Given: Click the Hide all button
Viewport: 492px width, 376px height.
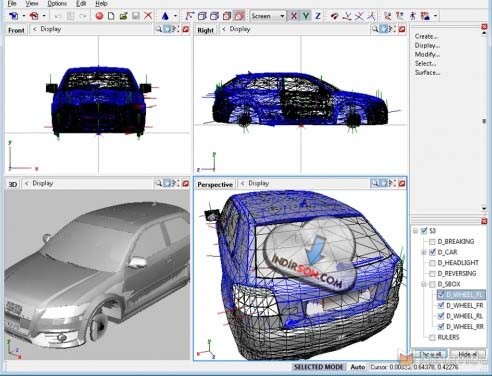Looking at the screenshot, I should 468,354.
